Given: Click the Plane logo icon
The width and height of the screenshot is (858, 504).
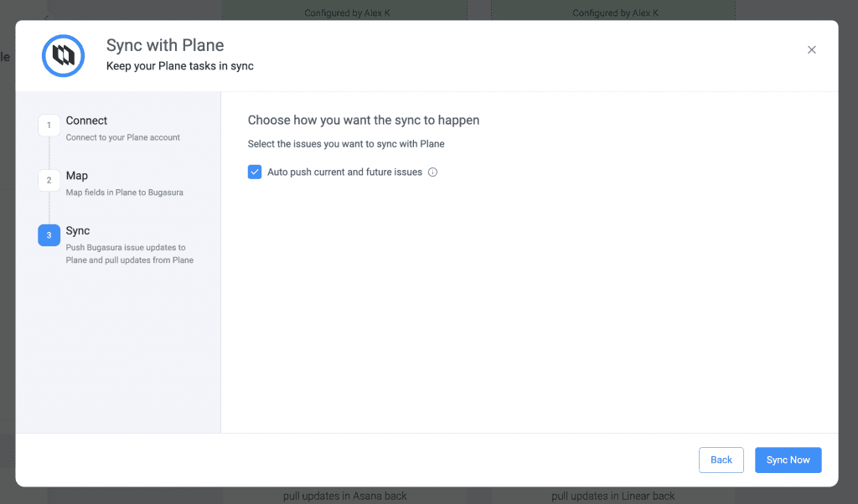Looking at the screenshot, I should (64, 56).
